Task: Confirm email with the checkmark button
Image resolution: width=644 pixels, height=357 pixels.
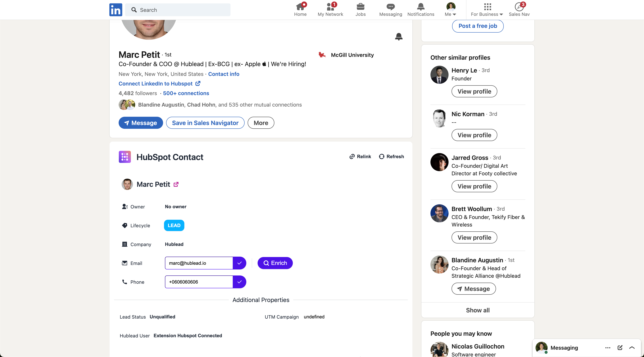Action: click(239, 263)
